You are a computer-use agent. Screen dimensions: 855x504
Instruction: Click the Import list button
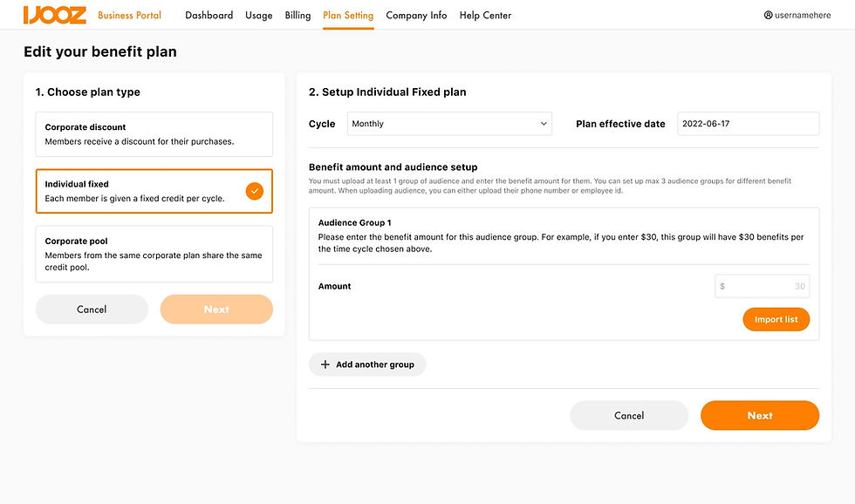[776, 319]
